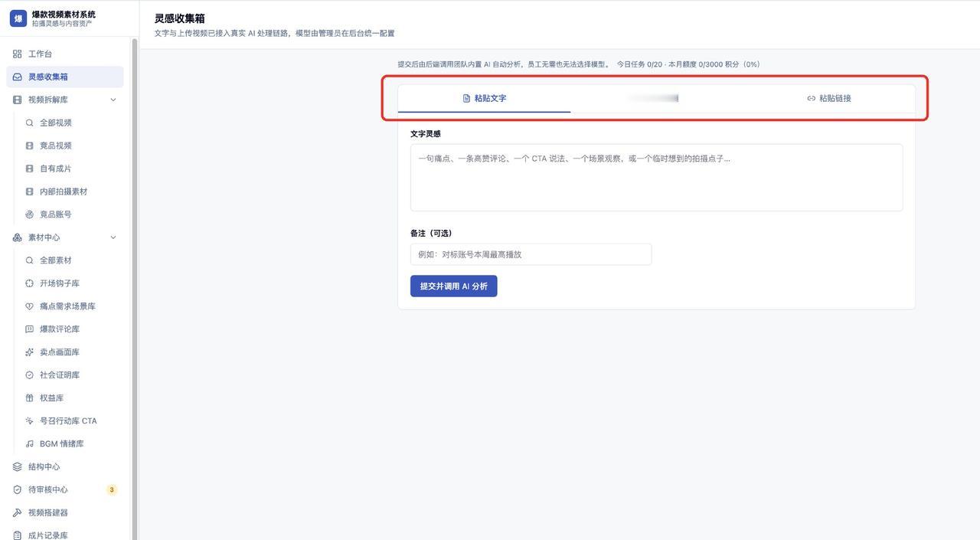The width and height of the screenshot is (980, 540).
Task: Open the 开场钩子库 target icon
Action: tap(29, 283)
